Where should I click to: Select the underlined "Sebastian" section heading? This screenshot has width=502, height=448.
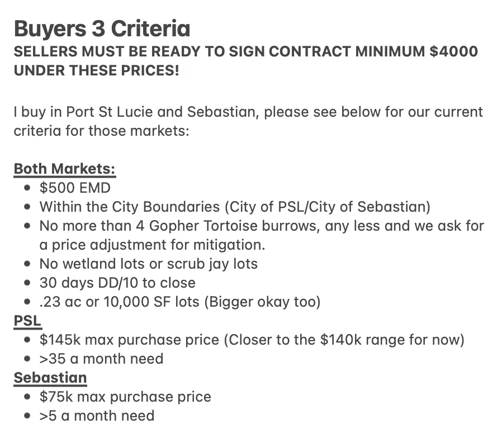[x=50, y=378]
